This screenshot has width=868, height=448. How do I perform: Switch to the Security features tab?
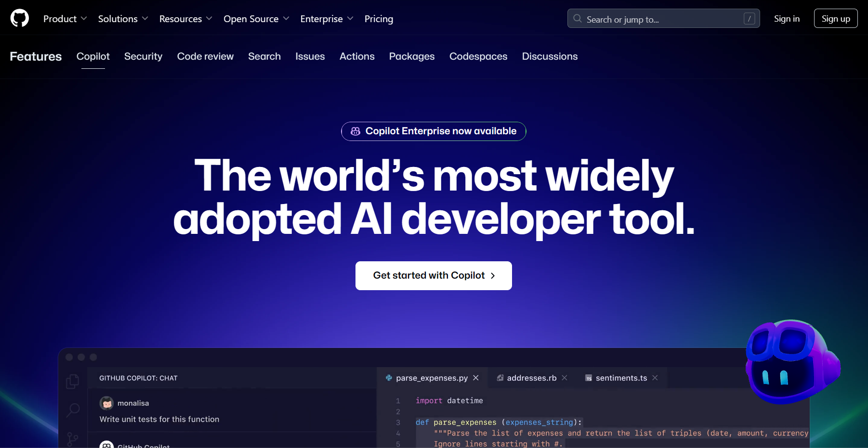[143, 56]
